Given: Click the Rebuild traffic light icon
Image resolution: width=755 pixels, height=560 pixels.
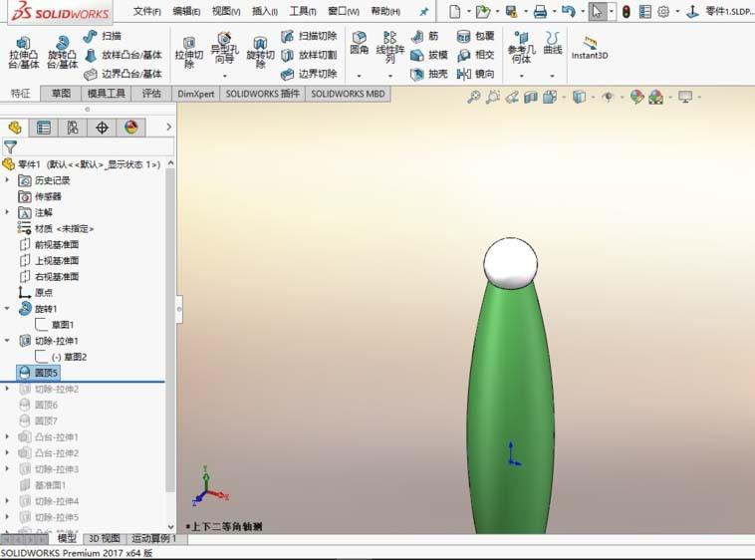Looking at the screenshot, I should (626, 12).
